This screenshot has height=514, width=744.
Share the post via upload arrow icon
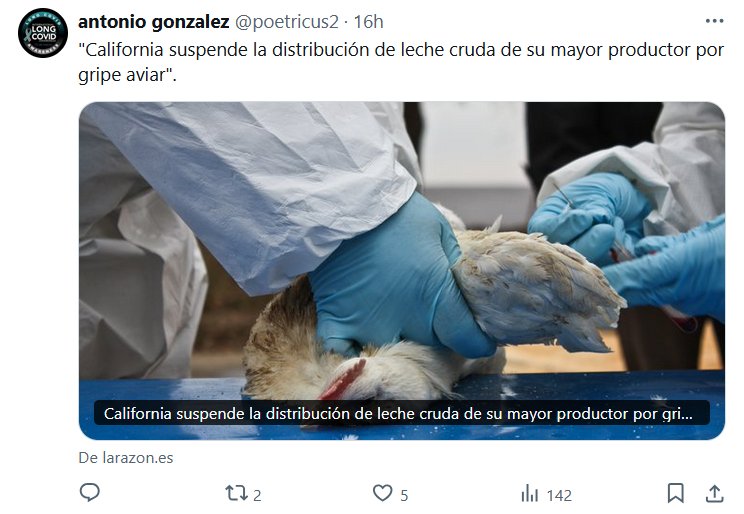tap(714, 494)
